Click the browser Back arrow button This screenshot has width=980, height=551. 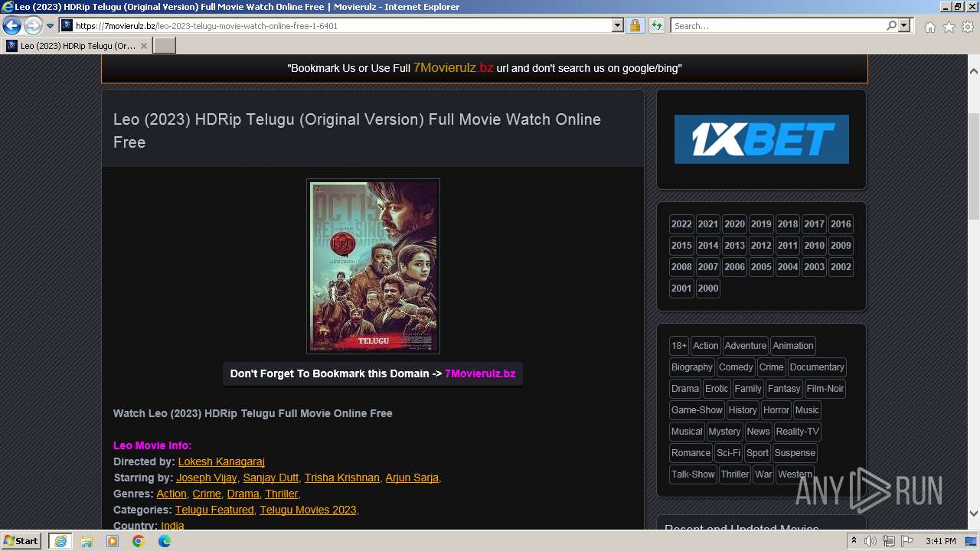(11, 25)
